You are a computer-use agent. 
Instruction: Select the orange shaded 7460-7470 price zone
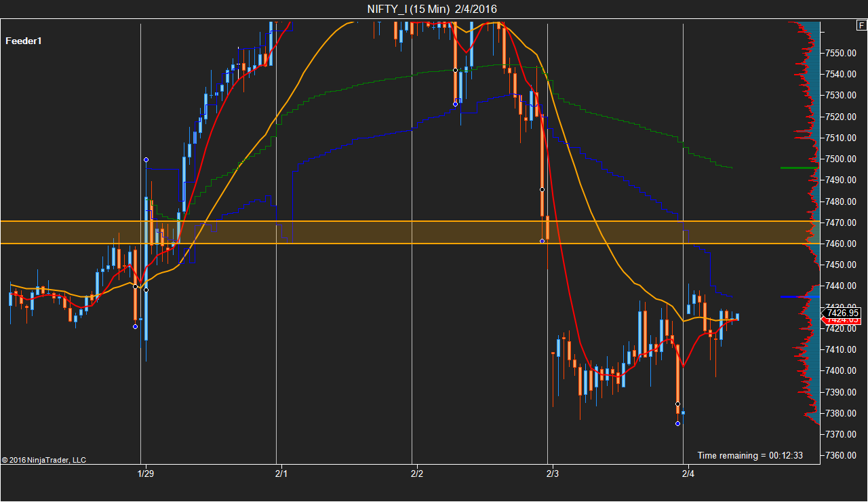coord(410,232)
